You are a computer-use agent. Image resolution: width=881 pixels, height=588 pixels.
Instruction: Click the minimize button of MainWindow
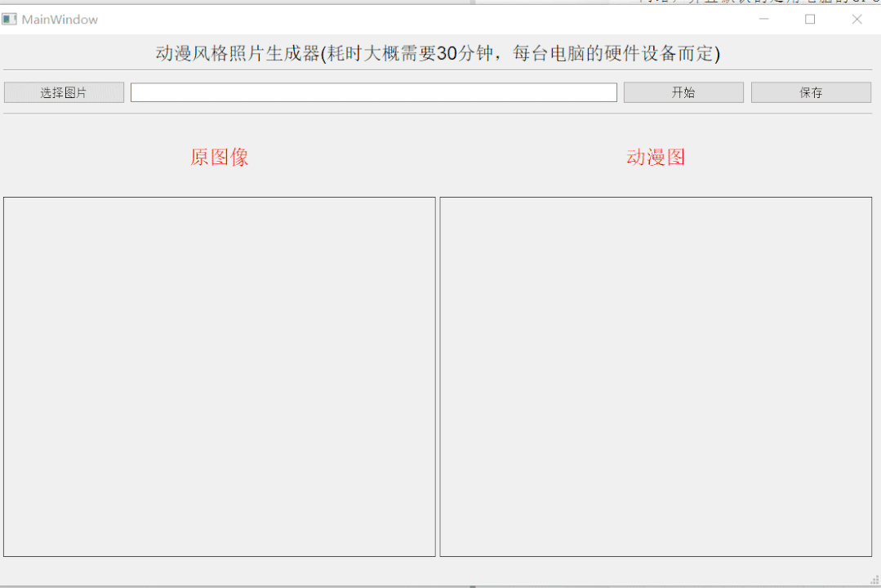click(763, 18)
